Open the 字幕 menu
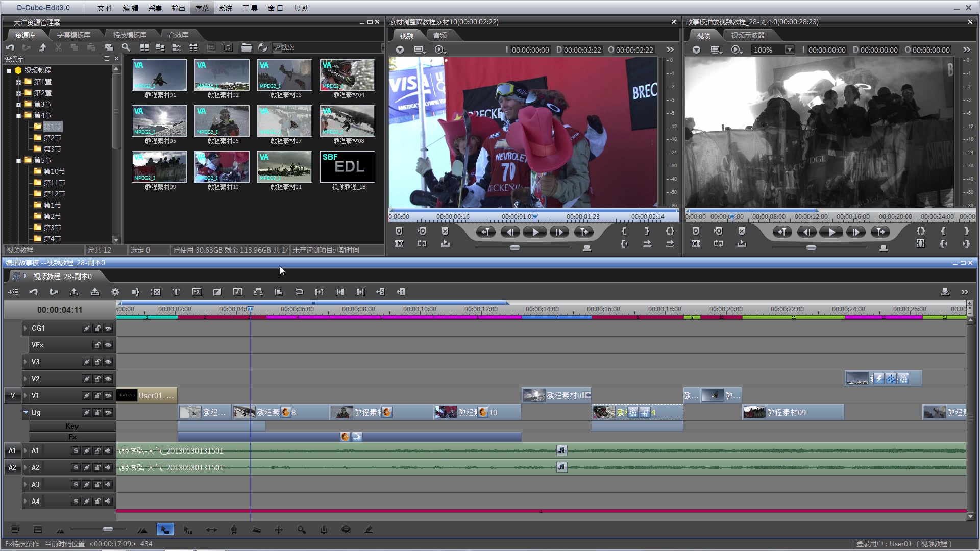Viewport: 980px width, 551px height. (202, 8)
